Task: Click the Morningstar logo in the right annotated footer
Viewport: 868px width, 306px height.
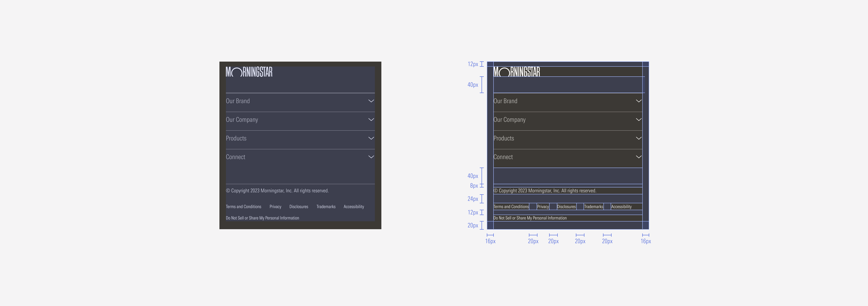Action: click(x=517, y=72)
